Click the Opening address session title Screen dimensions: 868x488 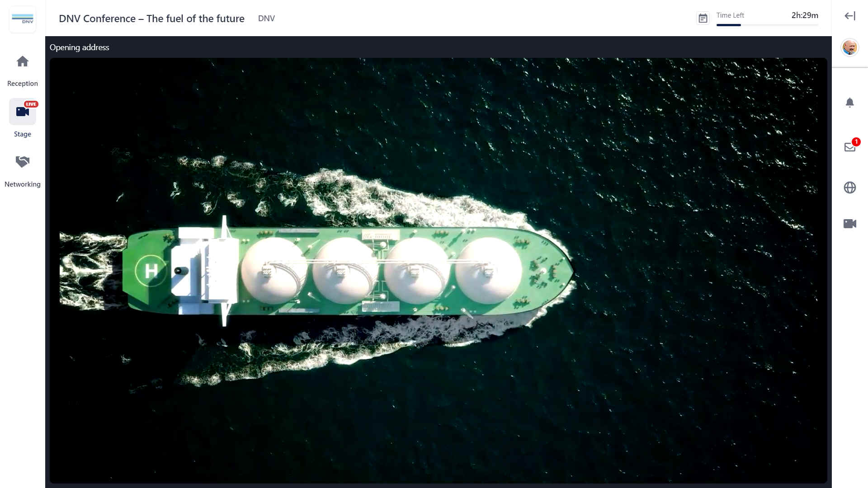[x=79, y=47]
